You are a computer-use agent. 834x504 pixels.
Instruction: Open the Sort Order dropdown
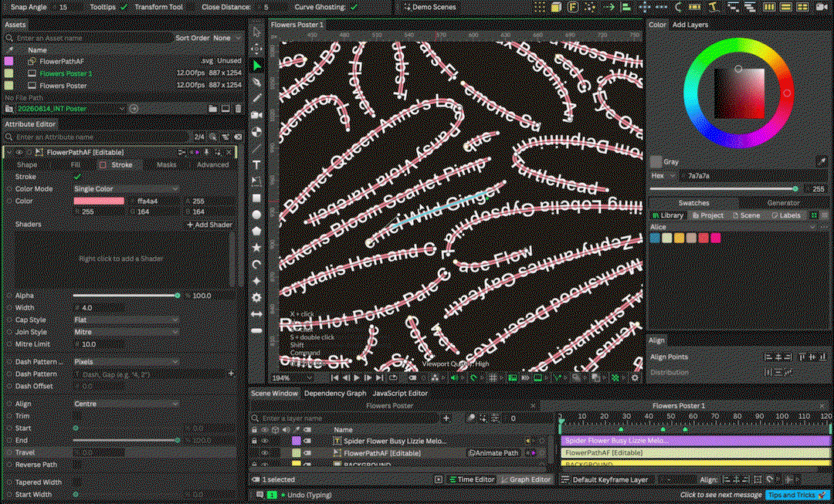(227, 38)
